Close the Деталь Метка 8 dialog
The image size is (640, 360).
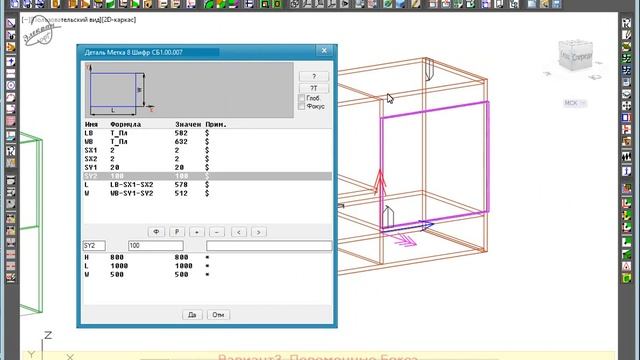(324, 51)
